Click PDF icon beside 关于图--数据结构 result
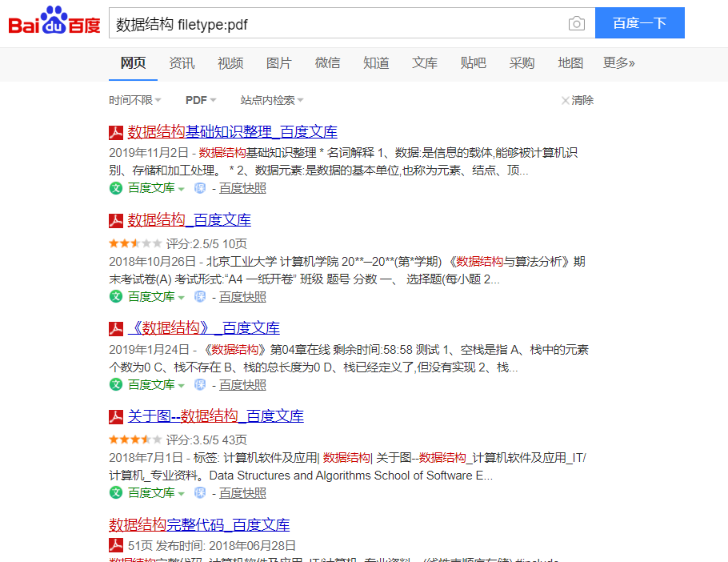Viewport: 728px width, 562px height. coord(116,416)
